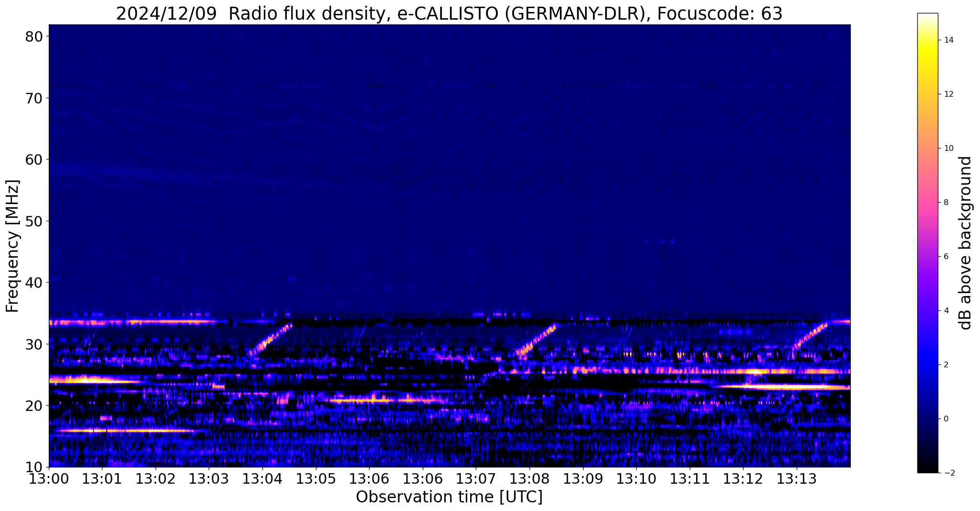Click the 13:13 time tick label

click(797, 479)
